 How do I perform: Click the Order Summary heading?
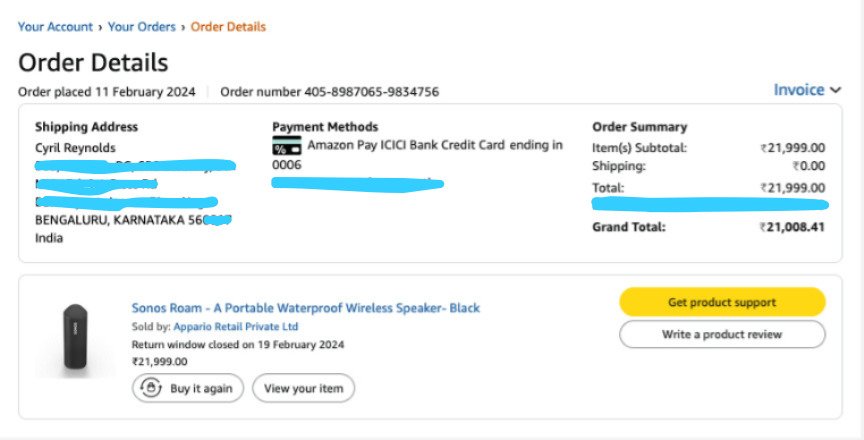640,127
